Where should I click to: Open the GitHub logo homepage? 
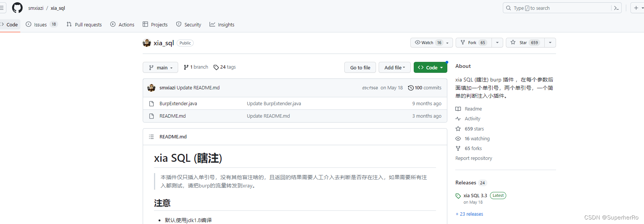(17, 8)
